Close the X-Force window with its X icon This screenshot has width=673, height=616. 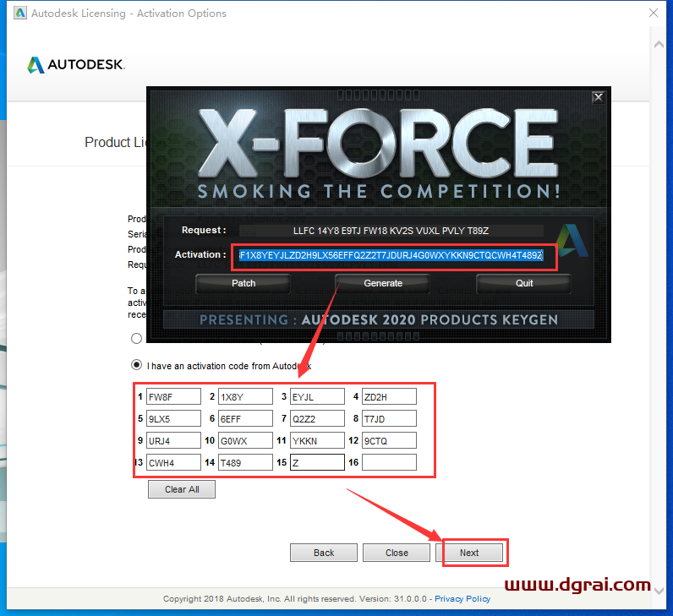tap(598, 97)
